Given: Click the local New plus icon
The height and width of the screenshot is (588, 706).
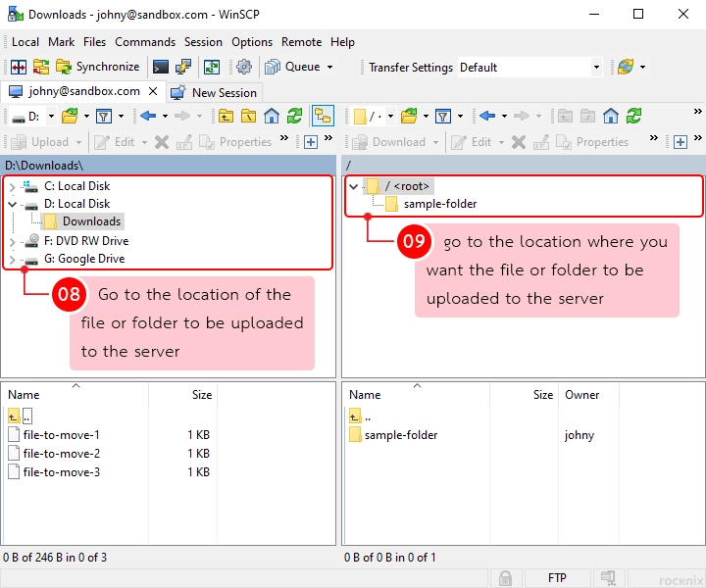Looking at the screenshot, I should pos(310,142).
